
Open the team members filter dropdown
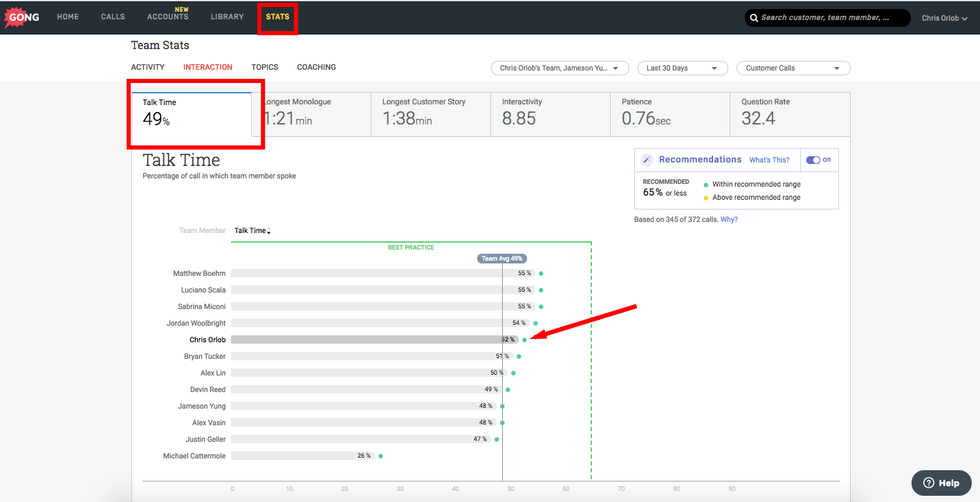(x=560, y=68)
